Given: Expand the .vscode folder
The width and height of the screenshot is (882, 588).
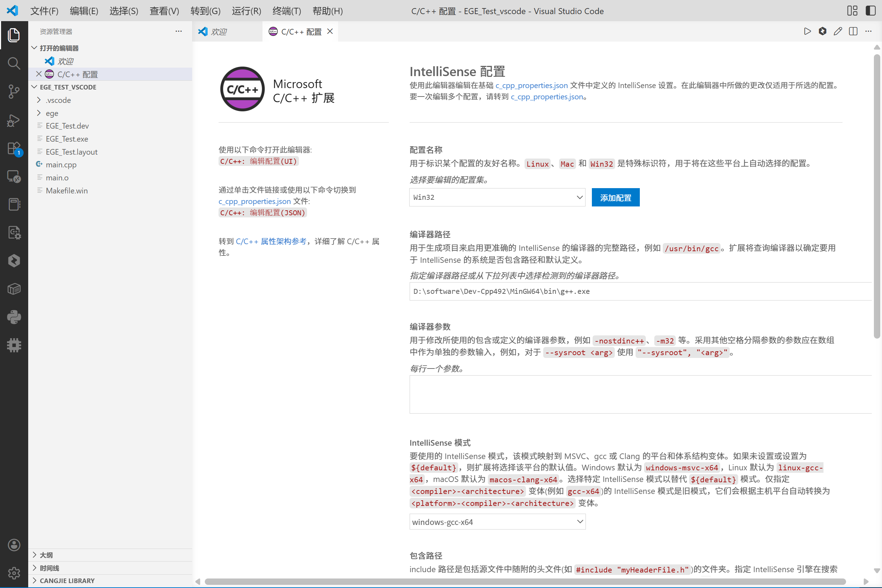Looking at the screenshot, I should coord(39,100).
